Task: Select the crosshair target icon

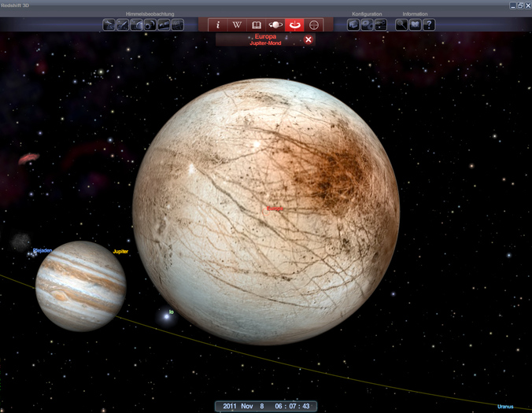Action: (x=316, y=25)
